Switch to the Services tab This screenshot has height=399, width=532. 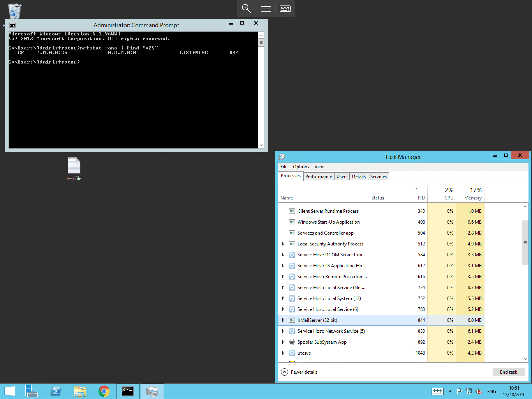(378, 176)
